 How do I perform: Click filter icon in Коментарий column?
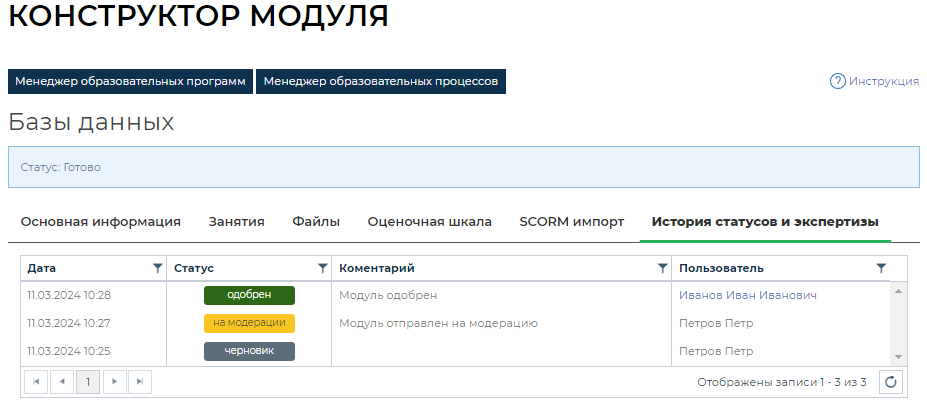pyautogui.click(x=662, y=268)
